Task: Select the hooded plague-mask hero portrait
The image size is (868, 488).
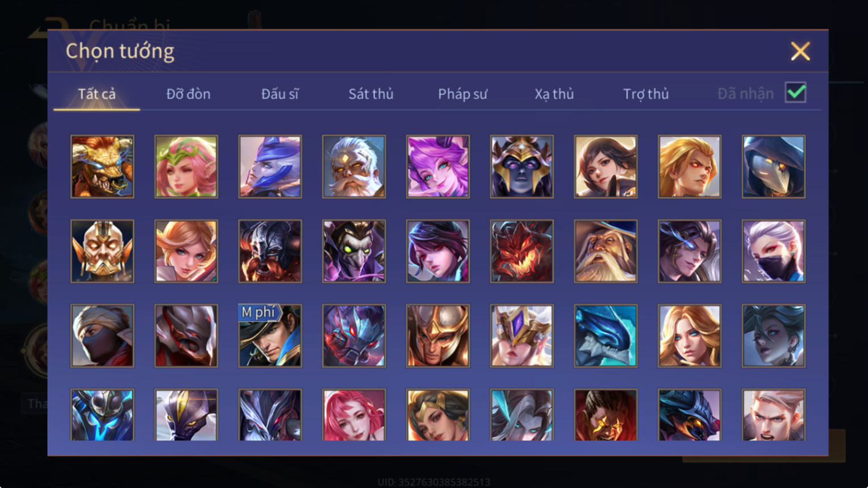Action: pos(774,166)
